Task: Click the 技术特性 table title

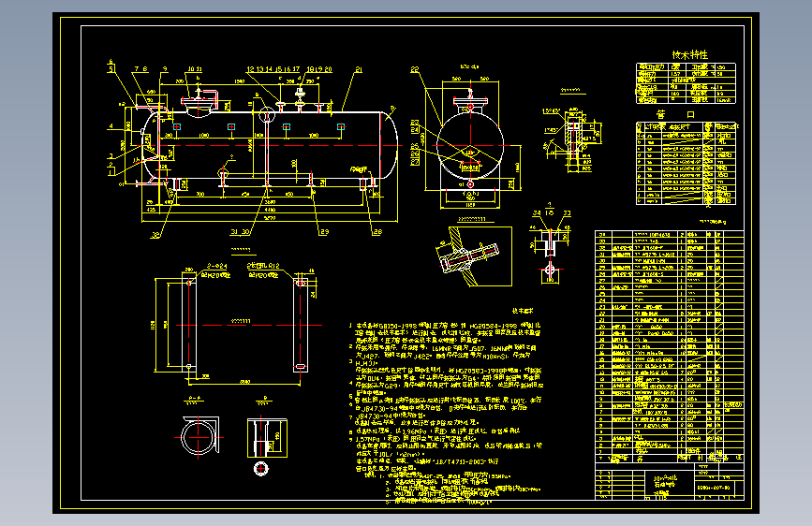Action: [689, 55]
